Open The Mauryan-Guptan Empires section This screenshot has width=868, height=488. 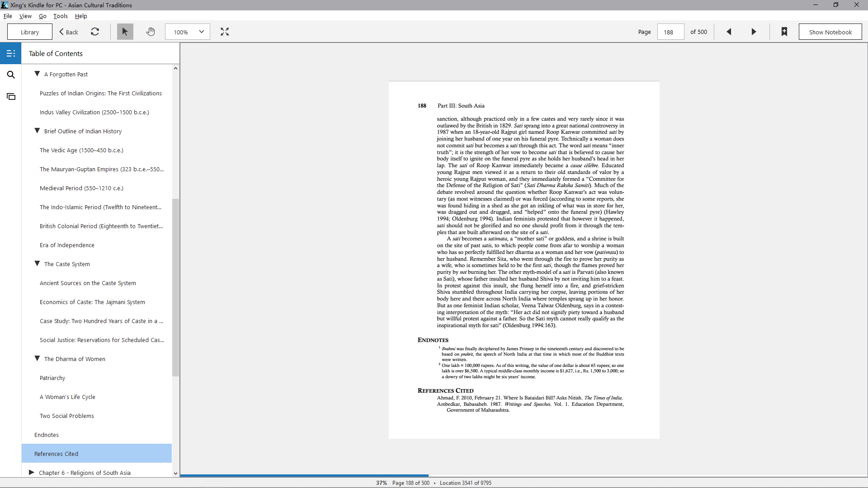coord(102,169)
